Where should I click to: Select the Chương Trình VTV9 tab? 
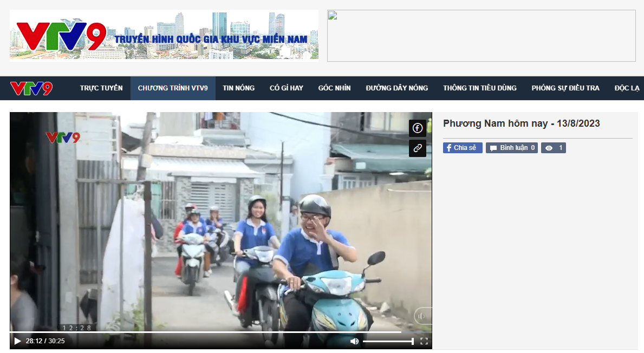tap(173, 88)
